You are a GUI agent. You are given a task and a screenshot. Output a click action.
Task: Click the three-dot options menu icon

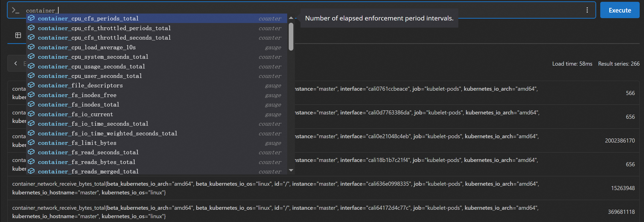tap(587, 10)
